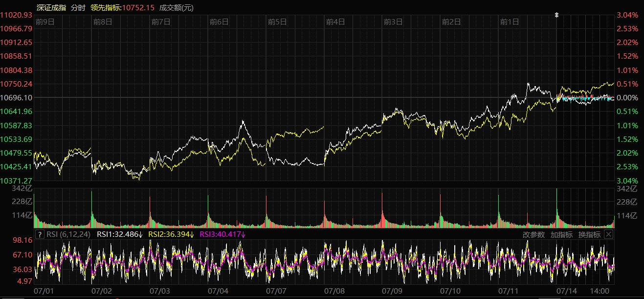Click the 领先指标 value label
Viewport: 644px width, 299px height.
(122, 7)
